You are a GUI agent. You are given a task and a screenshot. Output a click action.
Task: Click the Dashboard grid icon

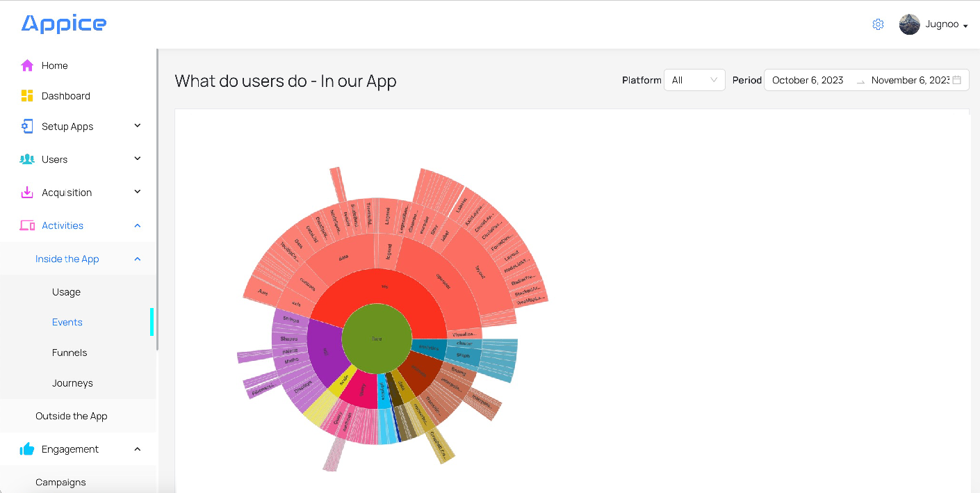(27, 96)
